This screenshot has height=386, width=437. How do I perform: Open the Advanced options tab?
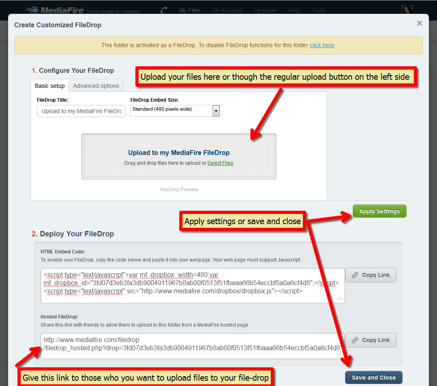[x=96, y=86]
